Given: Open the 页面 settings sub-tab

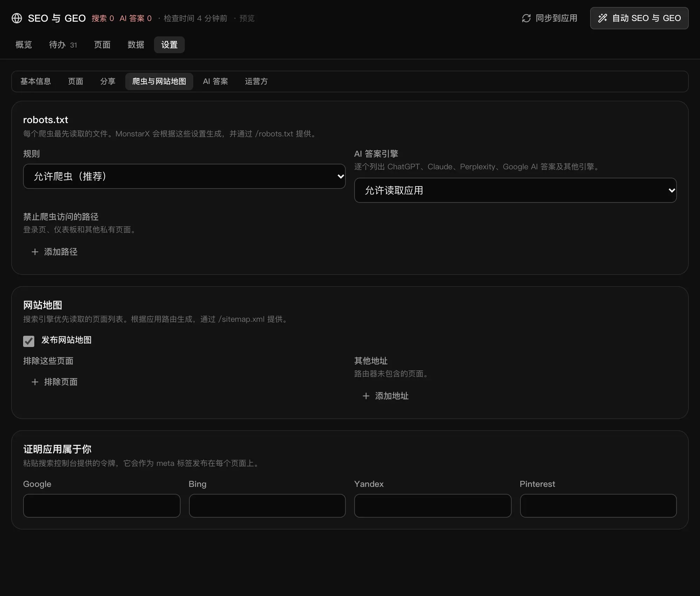Looking at the screenshot, I should pyautogui.click(x=76, y=81).
